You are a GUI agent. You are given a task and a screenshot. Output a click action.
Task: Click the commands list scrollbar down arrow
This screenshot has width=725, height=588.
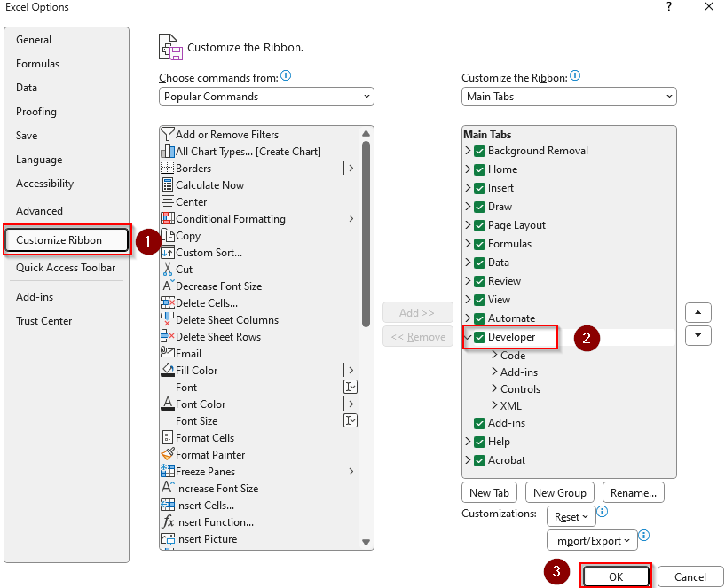coord(366,542)
